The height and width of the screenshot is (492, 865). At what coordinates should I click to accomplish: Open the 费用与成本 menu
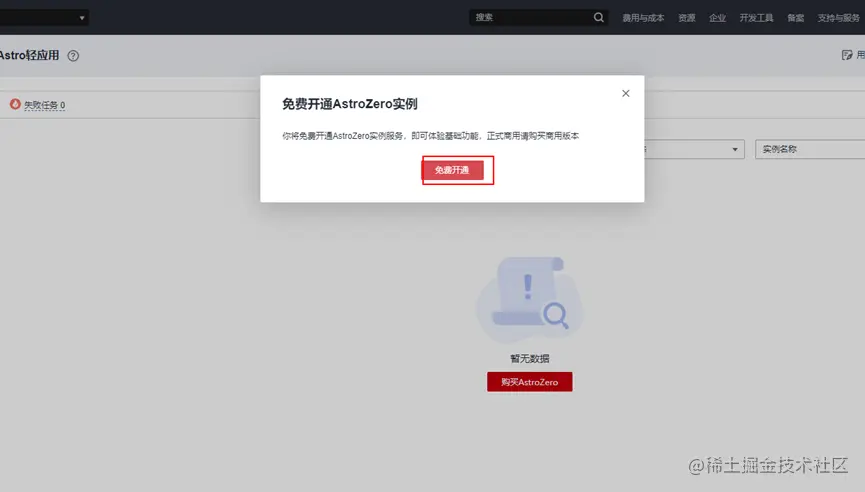click(x=643, y=18)
